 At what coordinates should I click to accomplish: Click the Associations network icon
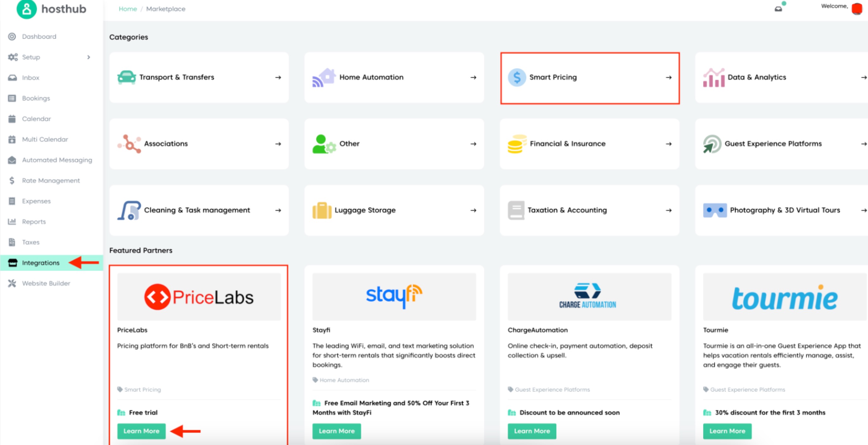click(129, 144)
